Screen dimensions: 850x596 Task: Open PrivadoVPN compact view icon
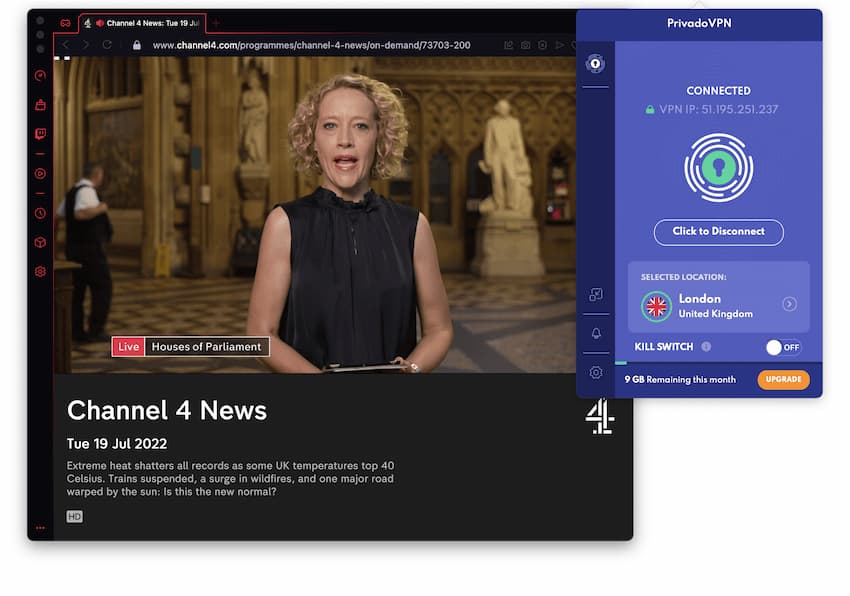[596, 294]
